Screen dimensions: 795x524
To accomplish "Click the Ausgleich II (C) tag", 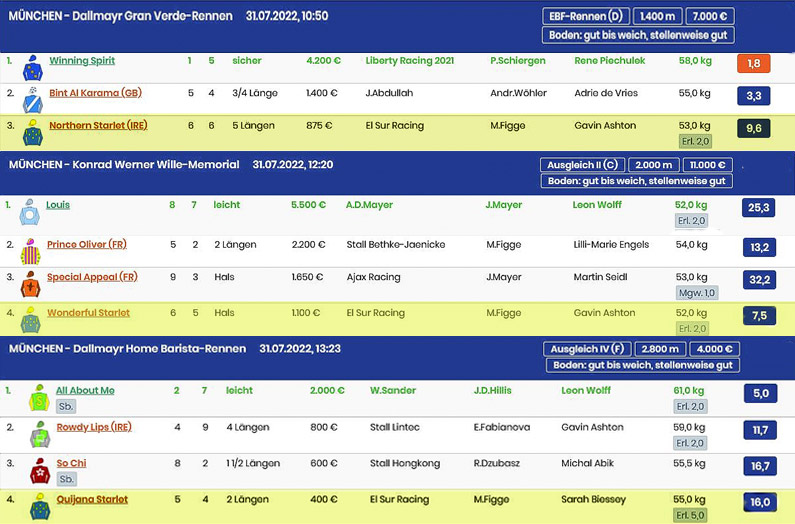I will (x=582, y=165).
